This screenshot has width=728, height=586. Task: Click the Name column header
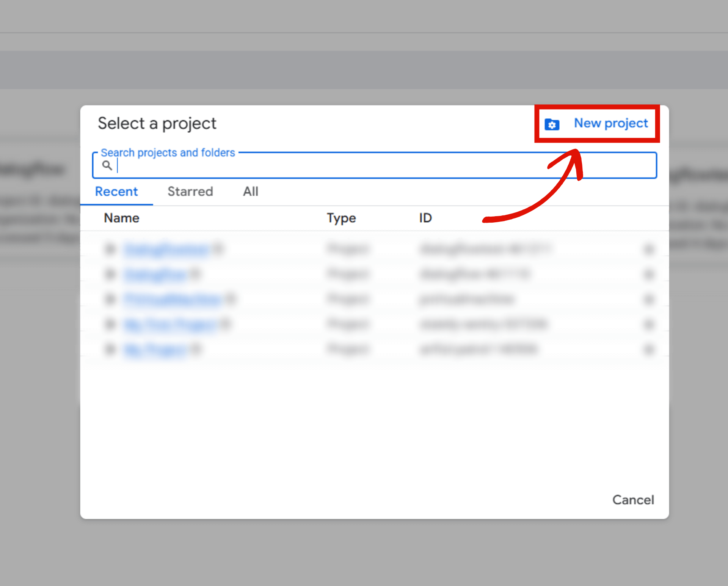pyautogui.click(x=121, y=218)
